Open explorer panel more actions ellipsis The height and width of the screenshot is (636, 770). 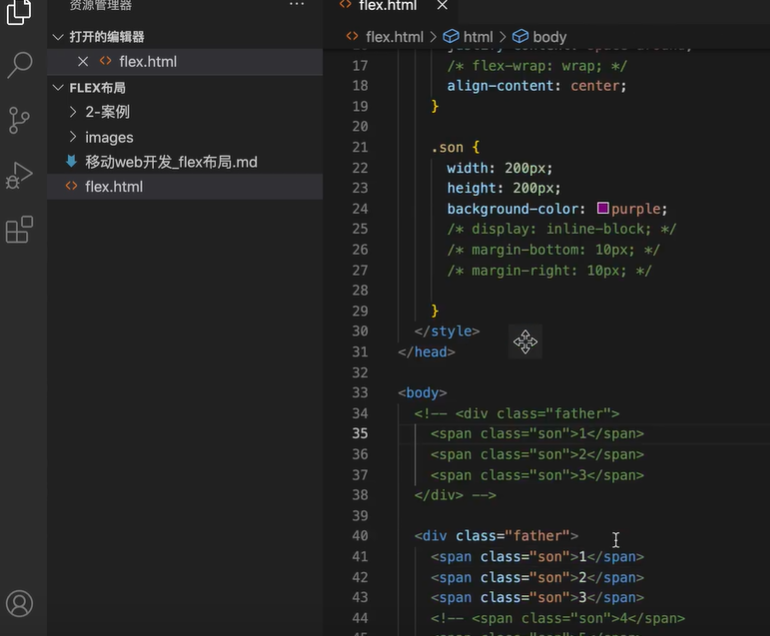[x=297, y=5]
